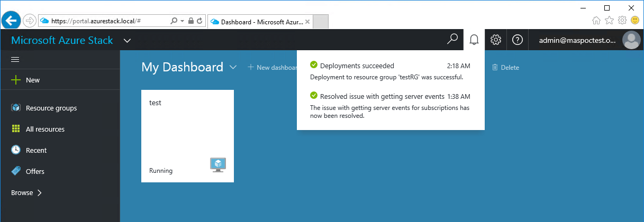Click the 1:38 AM notification timestamp
This screenshot has height=222, width=644.
[458, 96]
